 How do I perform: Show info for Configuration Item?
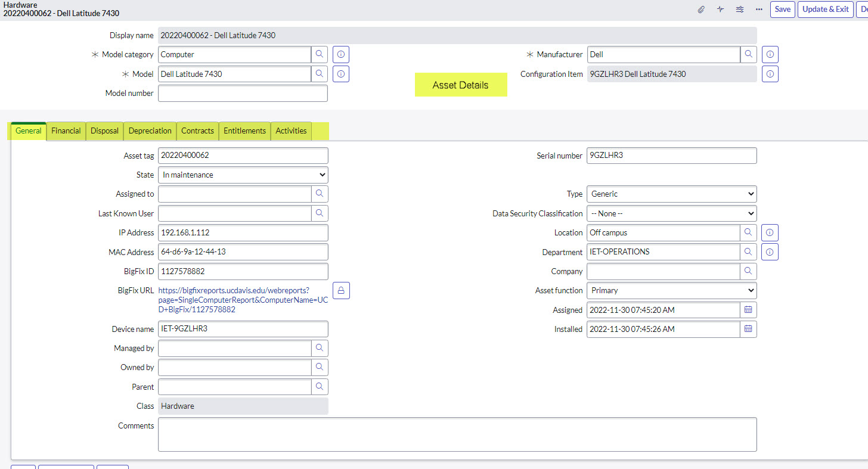click(770, 74)
